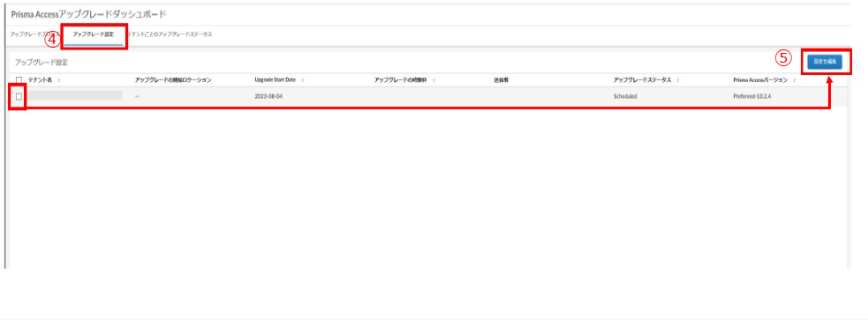
Task: Click sort icon beside アップグレードの時間枠
Action: [x=434, y=80]
